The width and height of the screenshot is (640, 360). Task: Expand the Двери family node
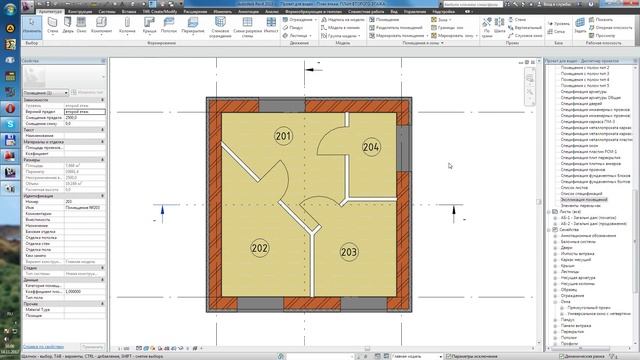tap(555, 248)
